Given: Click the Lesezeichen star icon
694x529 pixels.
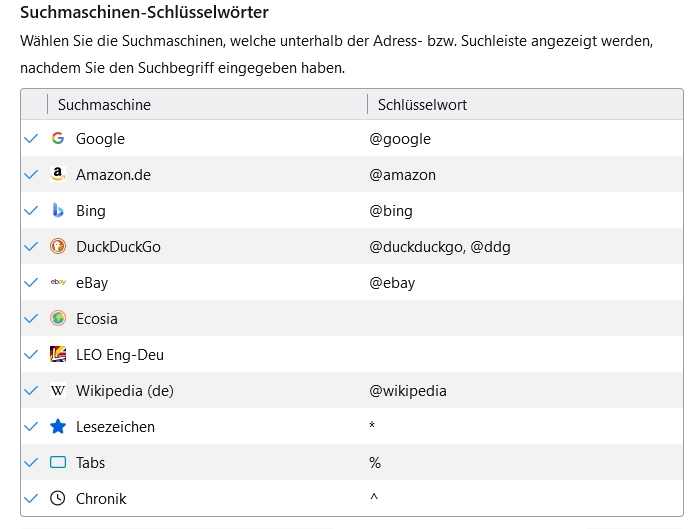Looking at the screenshot, I should click(x=58, y=427).
